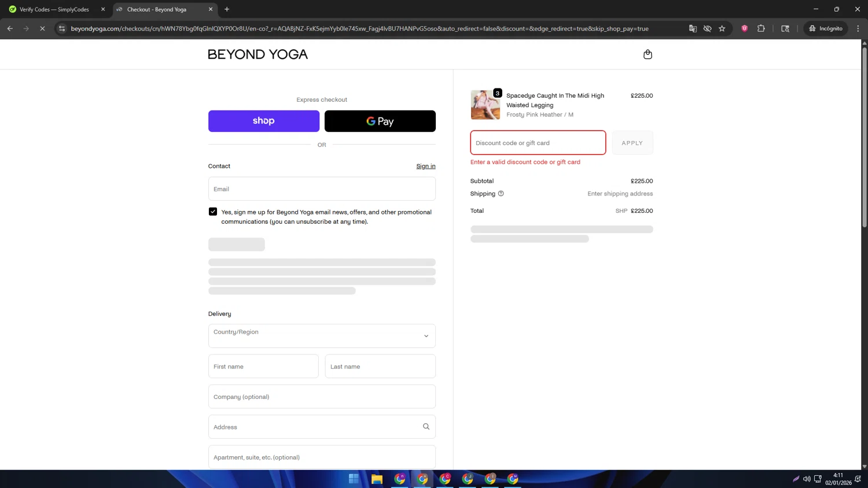Click the third-party cookies blocked eye icon
The height and width of the screenshot is (488, 868).
tap(707, 28)
